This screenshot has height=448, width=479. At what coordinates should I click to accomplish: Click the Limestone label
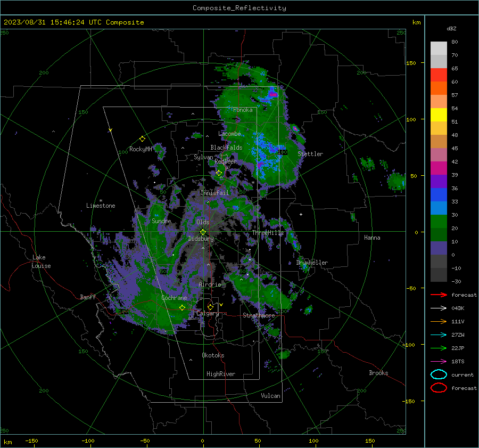click(x=101, y=206)
